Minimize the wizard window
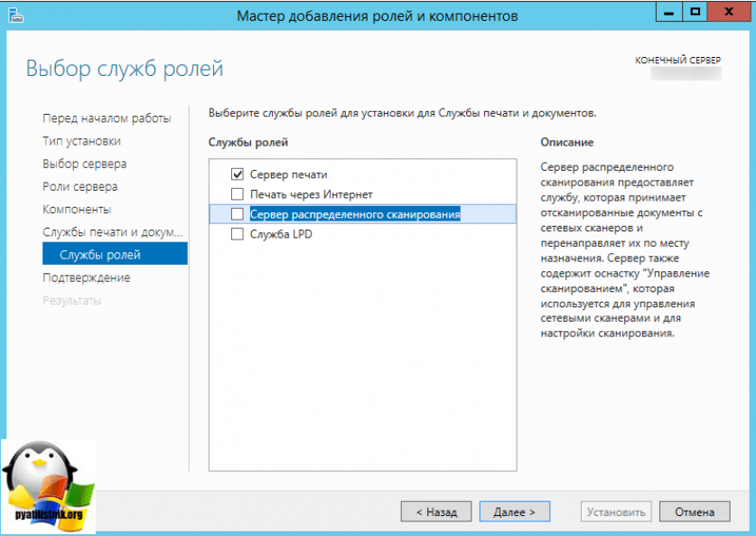 click(x=668, y=12)
